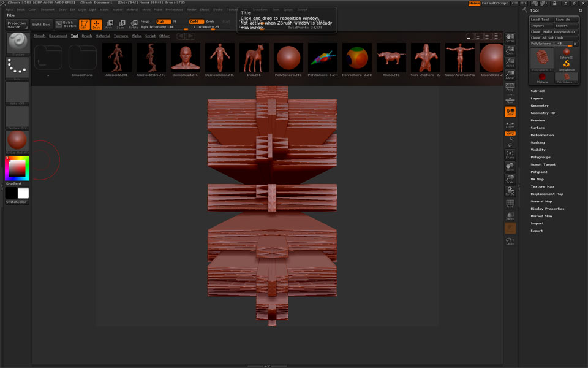
Task: Select the Rotate transform icon in top shelf
Action: pyautogui.click(x=133, y=25)
